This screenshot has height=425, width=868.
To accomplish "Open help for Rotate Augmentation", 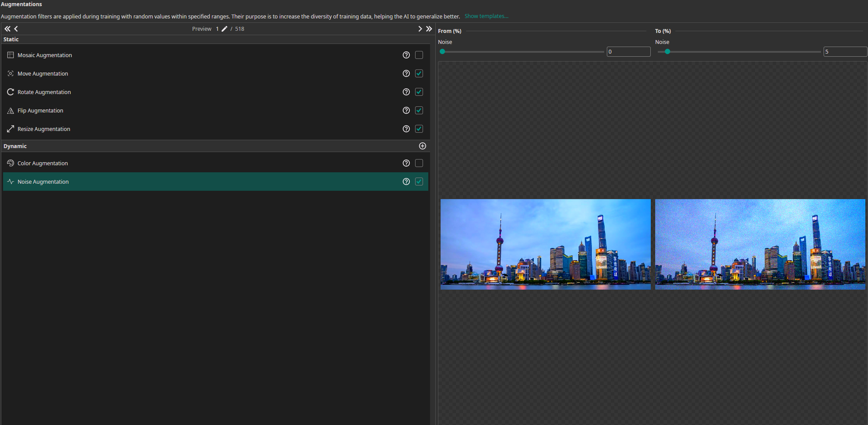I will point(406,92).
